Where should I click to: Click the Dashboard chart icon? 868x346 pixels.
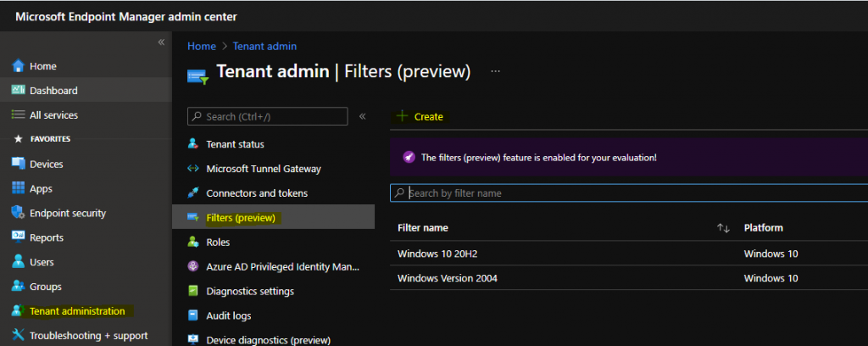tap(19, 90)
